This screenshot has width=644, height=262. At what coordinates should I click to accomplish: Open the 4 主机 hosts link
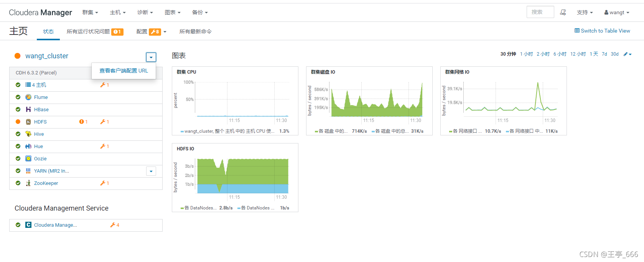39,85
